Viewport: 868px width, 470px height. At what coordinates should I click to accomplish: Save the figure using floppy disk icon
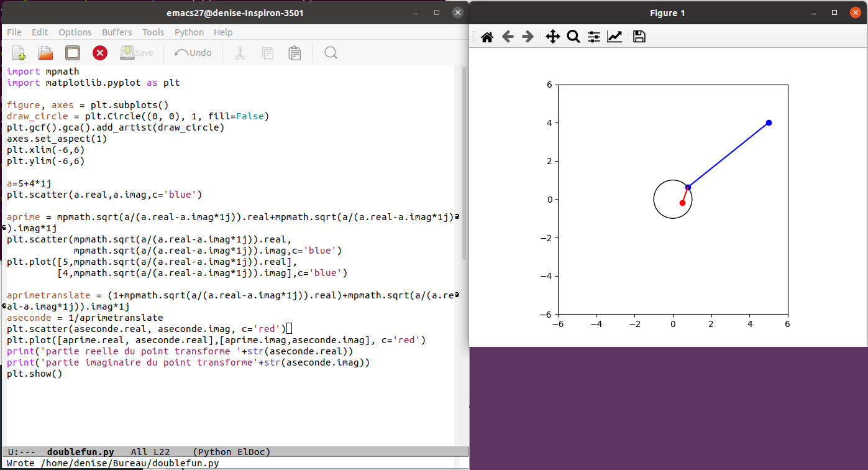coord(639,37)
